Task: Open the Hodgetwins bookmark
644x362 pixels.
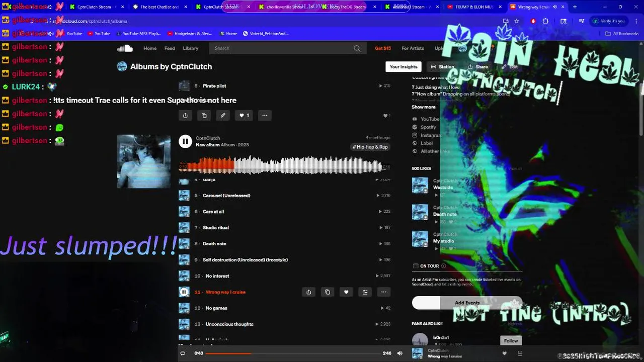Action: click(x=189, y=34)
